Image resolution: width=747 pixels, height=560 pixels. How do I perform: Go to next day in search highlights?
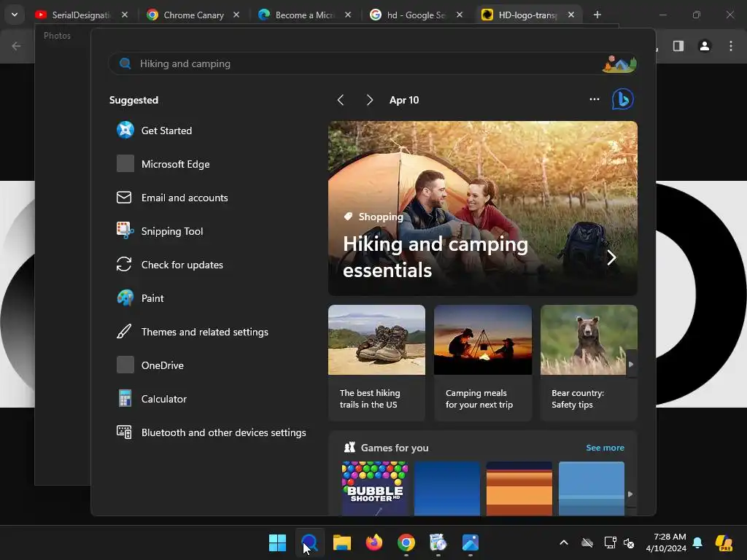370,100
